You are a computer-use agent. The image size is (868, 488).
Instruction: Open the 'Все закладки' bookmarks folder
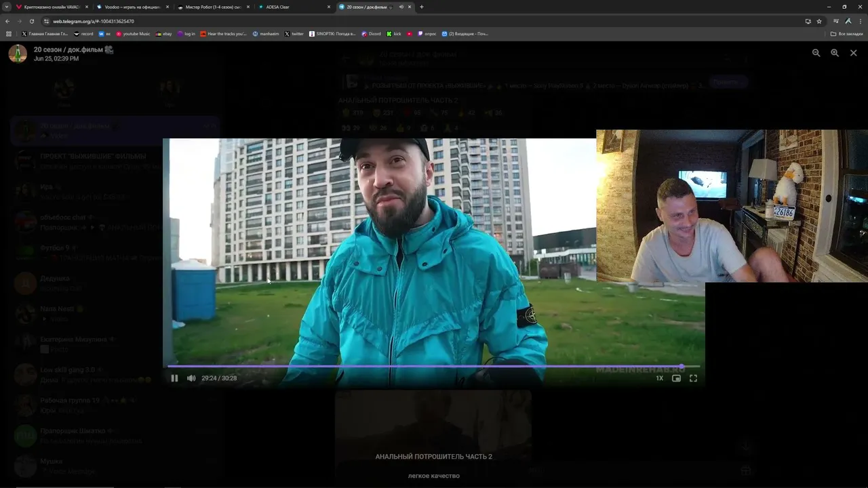coord(847,34)
